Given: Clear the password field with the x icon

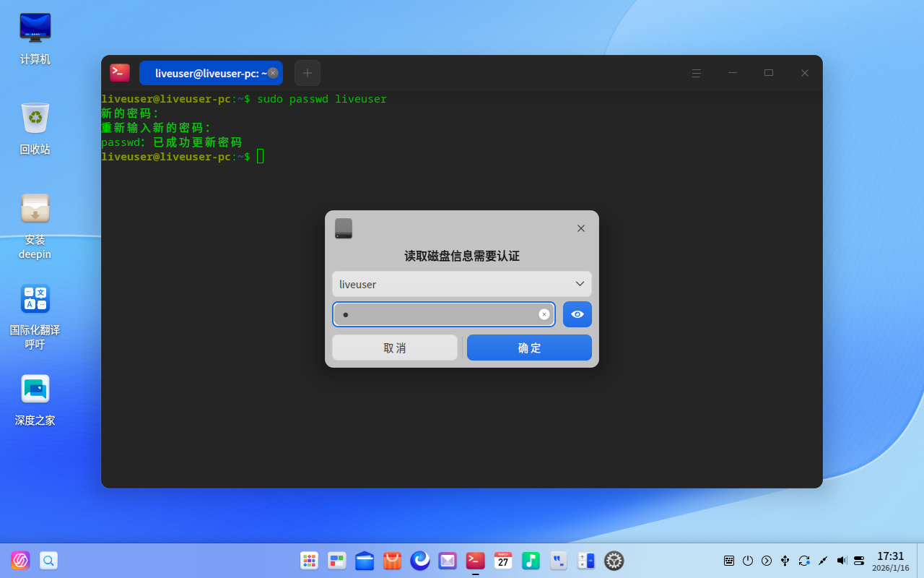Looking at the screenshot, I should [x=544, y=314].
